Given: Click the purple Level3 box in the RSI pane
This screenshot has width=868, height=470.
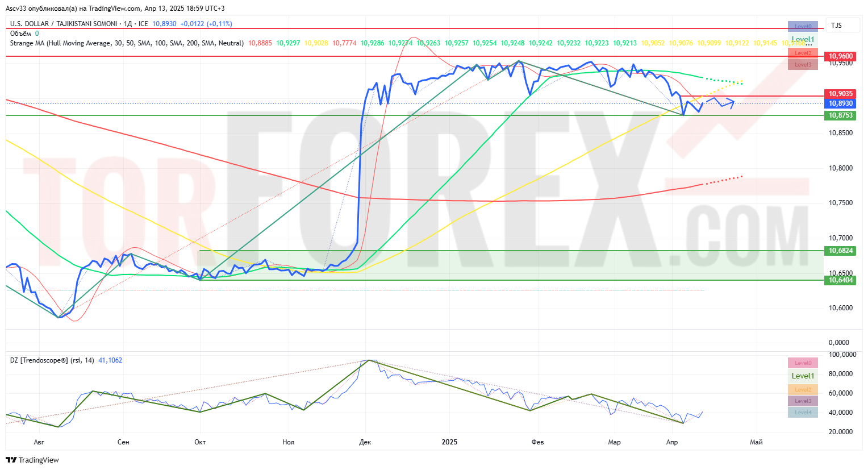Looking at the screenshot, I should (x=803, y=401).
